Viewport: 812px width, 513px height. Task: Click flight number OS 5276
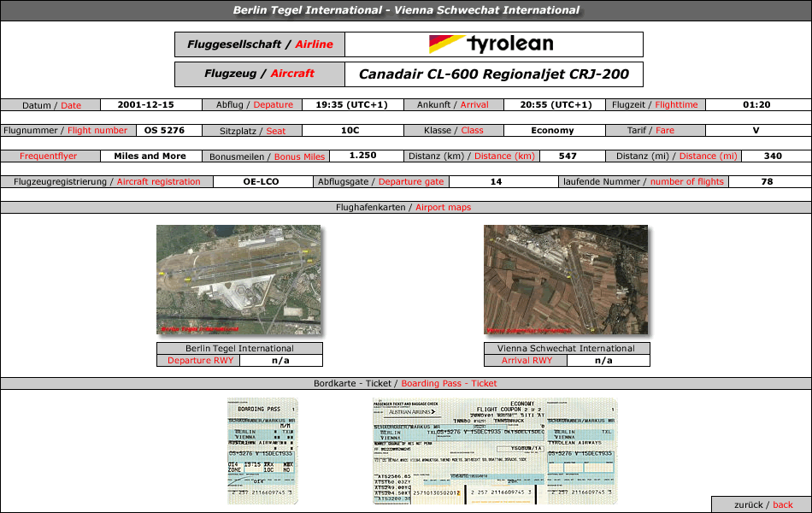[164, 130]
